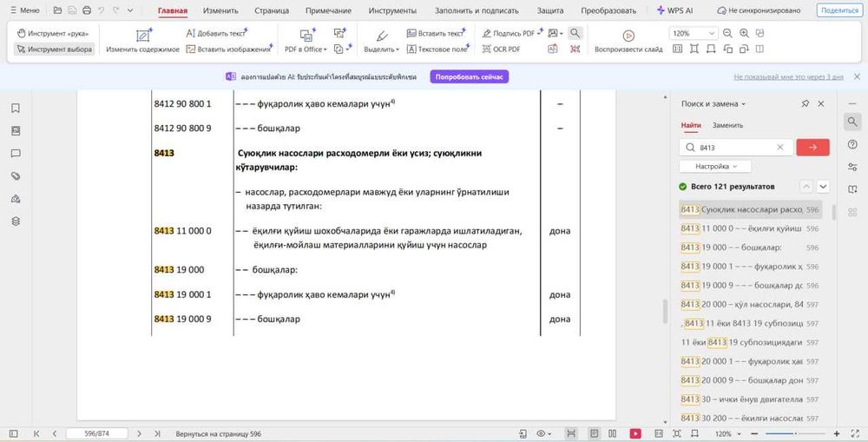Click the Поделиться share button
The image size is (868, 442).
839,10
